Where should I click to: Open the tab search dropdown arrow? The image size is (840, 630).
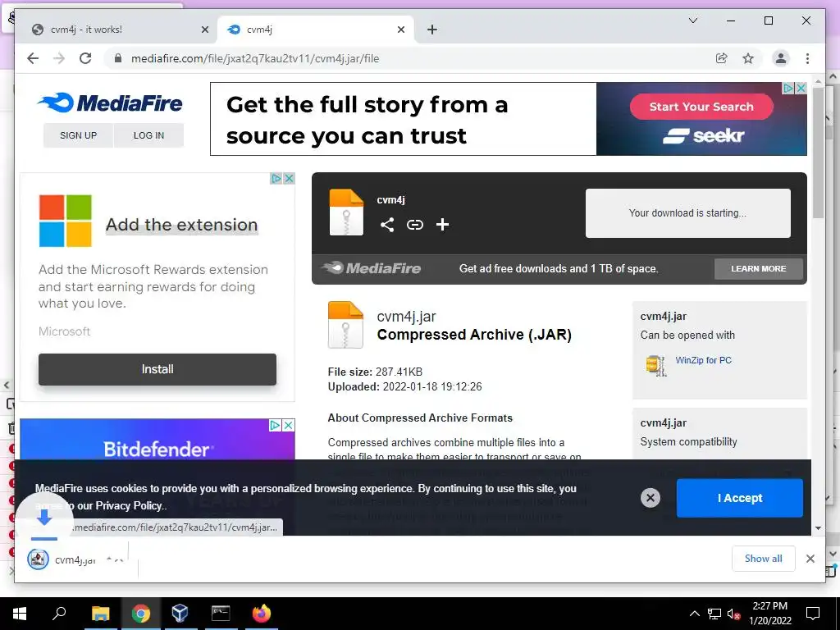click(x=692, y=21)
